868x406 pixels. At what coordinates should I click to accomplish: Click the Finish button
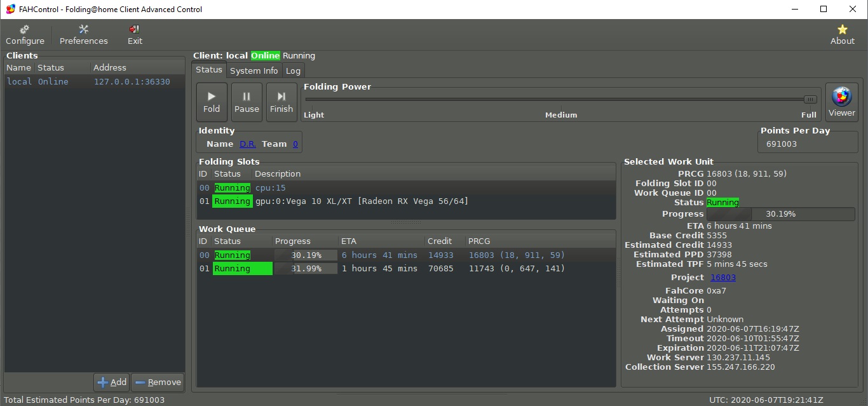(281, 102)
